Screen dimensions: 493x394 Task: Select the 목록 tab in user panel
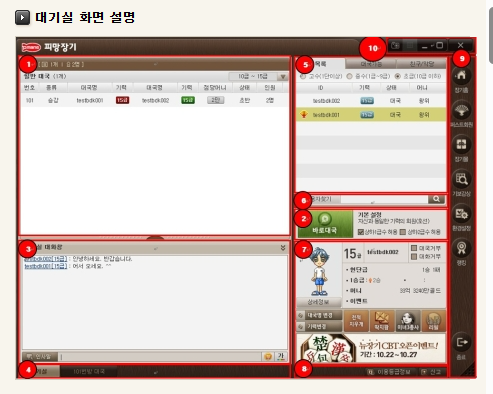320,64
